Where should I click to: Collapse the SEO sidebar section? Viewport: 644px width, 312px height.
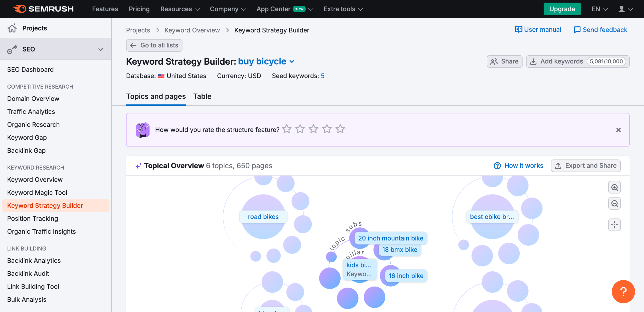pyautogui.click(x=100, y=49)
